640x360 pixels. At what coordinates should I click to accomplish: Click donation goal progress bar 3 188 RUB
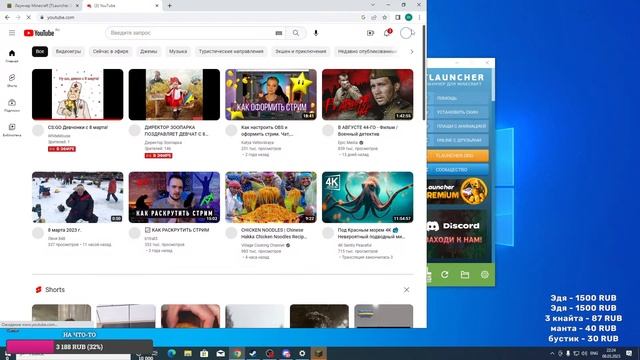point(79,347)
